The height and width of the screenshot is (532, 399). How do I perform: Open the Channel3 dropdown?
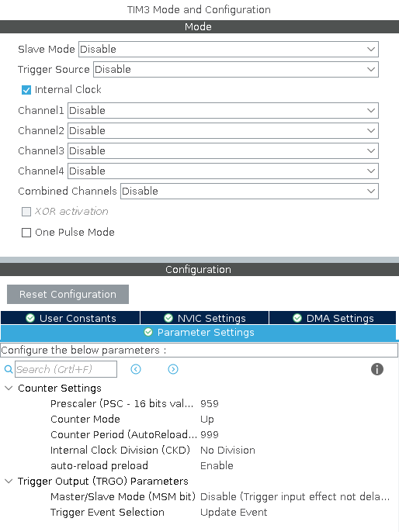coord(223,150)
